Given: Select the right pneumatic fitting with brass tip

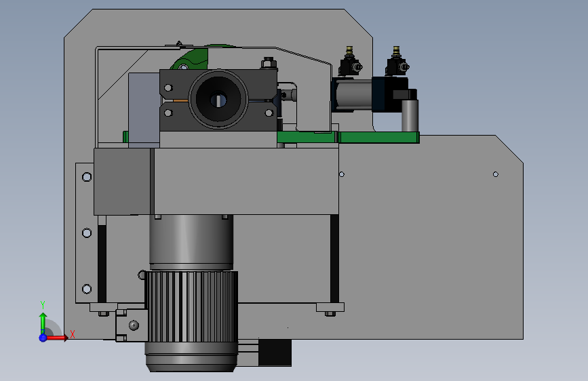Looking at the screenshot, I should click(396, 62).
